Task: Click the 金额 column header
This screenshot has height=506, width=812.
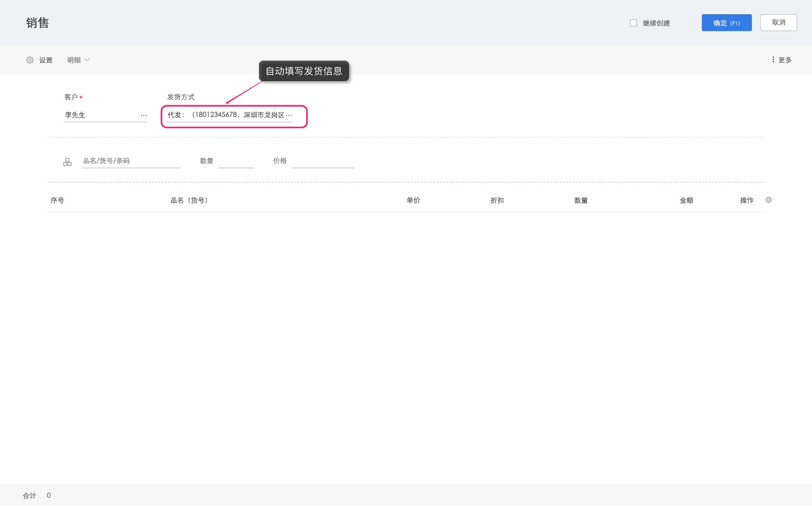Action: pos(686,200)
